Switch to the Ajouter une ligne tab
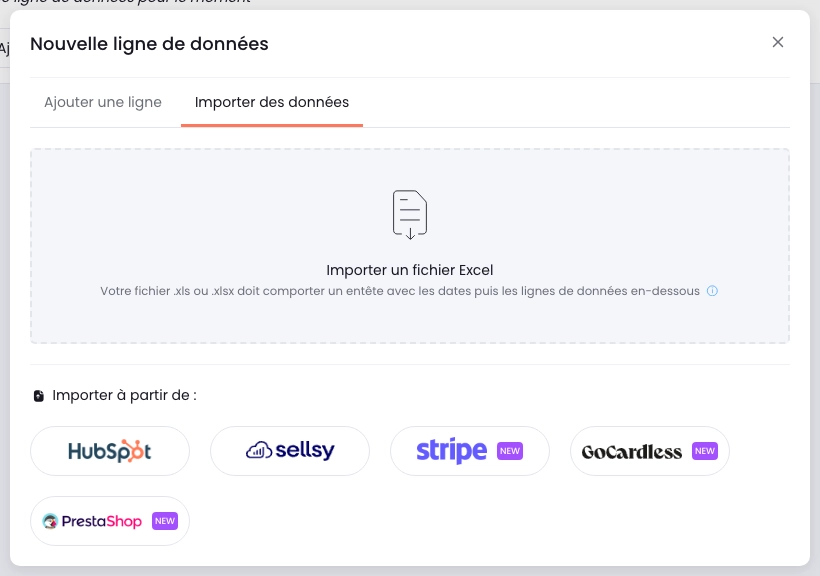Viewport: 820px width, 576px height. pos(103,102)
